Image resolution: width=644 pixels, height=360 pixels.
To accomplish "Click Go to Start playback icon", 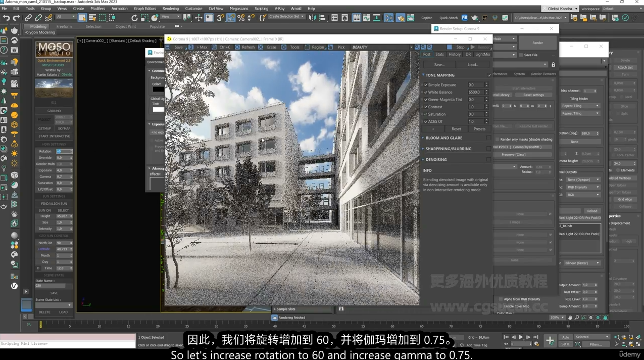I will [507, 337].
